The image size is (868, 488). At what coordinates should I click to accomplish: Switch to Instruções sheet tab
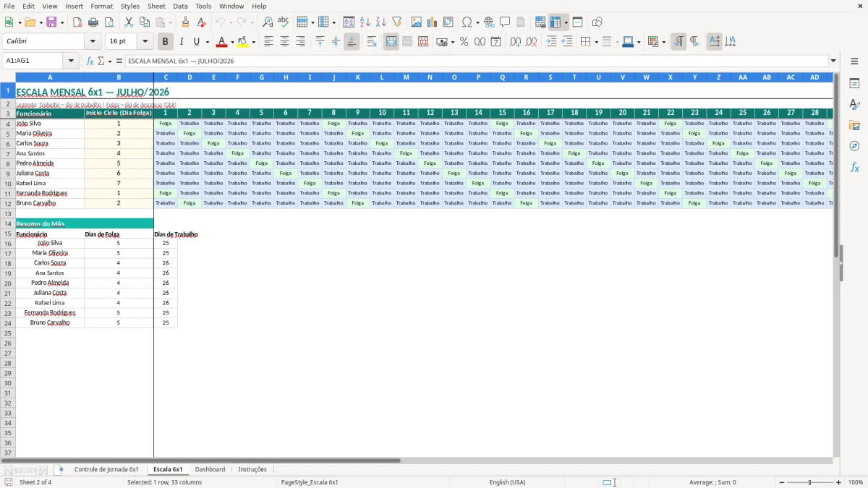pos(252,469)
